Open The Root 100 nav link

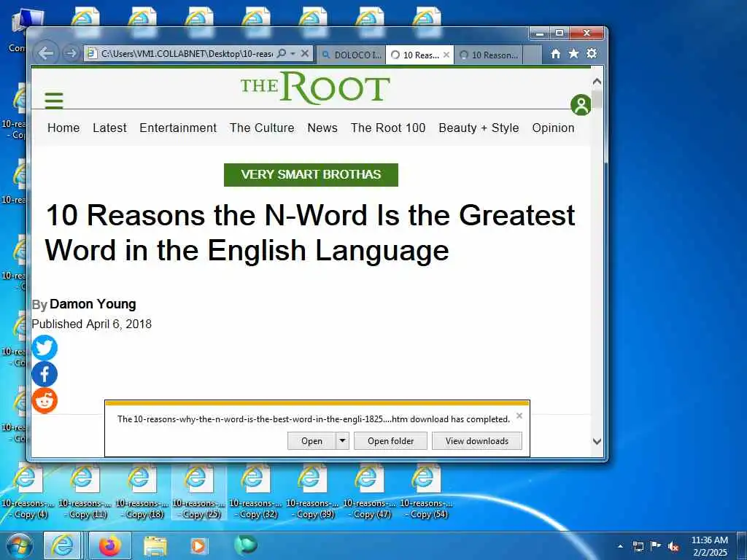click(388, 128)
